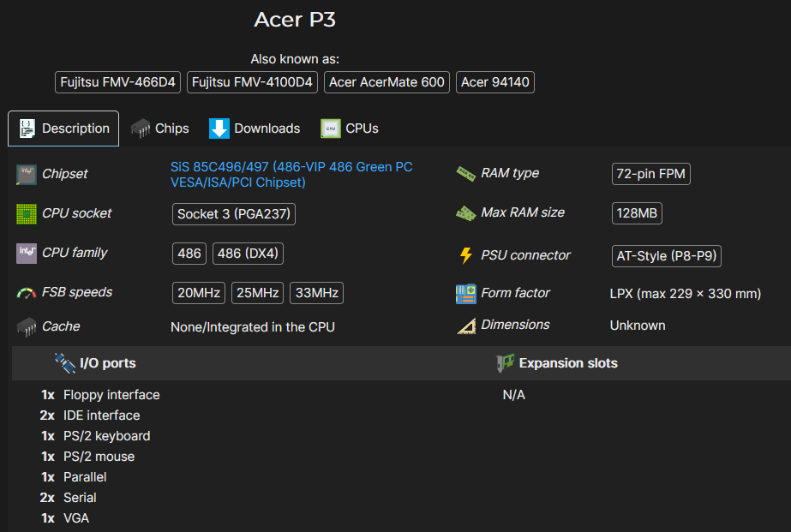Click the Dimensions ruler icon
Screen dimensions: 791x532
pyautogui.click(x=465, y=324)
